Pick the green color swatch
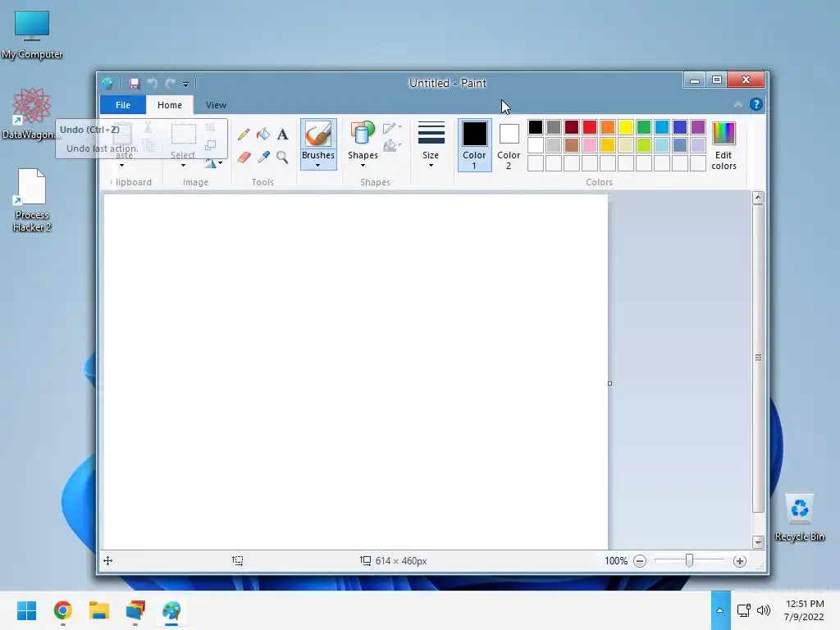 [x=644, y=127]
